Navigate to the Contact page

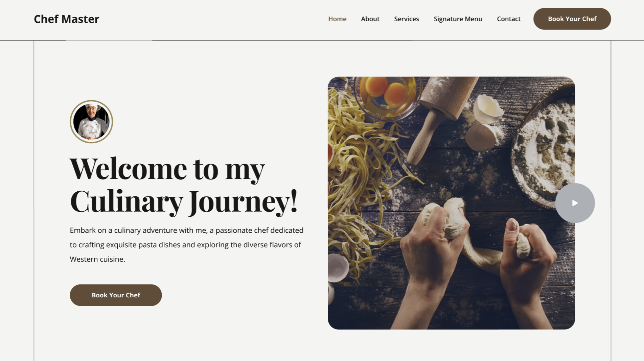(x=509, y=19)
